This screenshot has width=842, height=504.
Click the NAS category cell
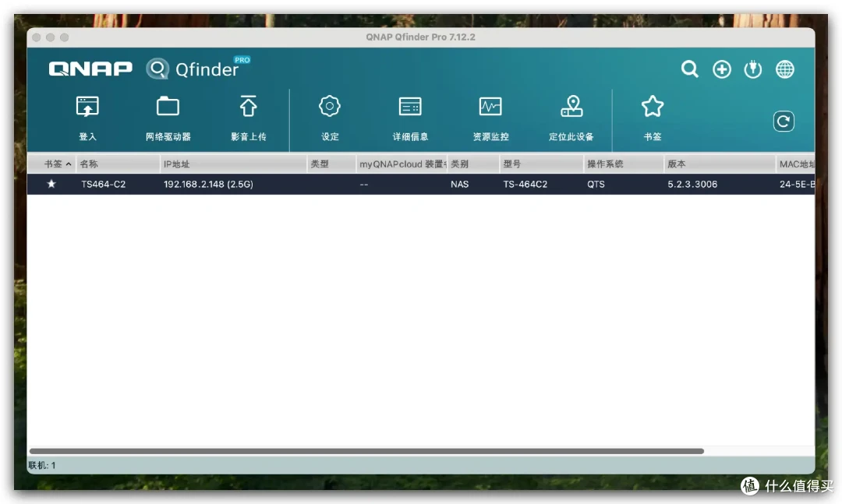click(x=460, y=184)
